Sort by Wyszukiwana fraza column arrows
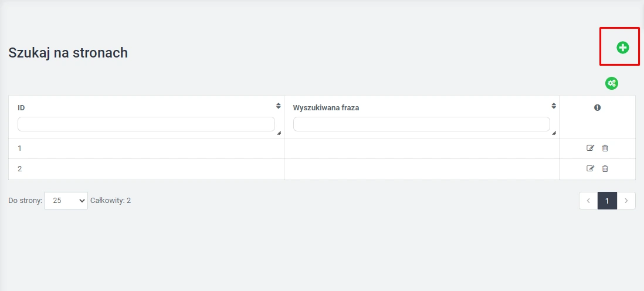This screenshot has height=291, width=644. pyautogui.click(x=553, y=106)
